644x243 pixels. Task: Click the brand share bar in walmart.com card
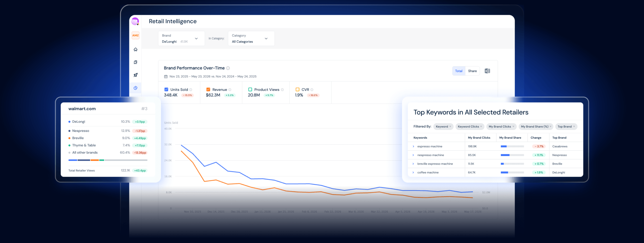click(x=108, y=160)
